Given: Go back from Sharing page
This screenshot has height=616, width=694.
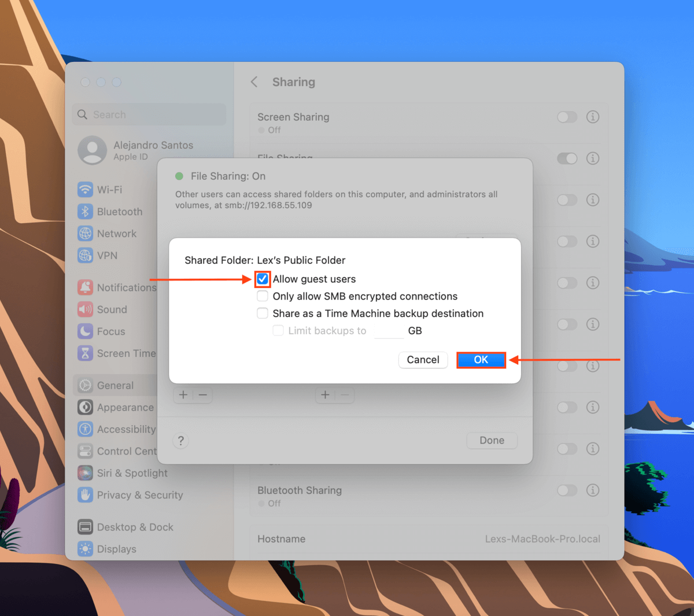Looking at the screenshot, I should coord(254,82).
